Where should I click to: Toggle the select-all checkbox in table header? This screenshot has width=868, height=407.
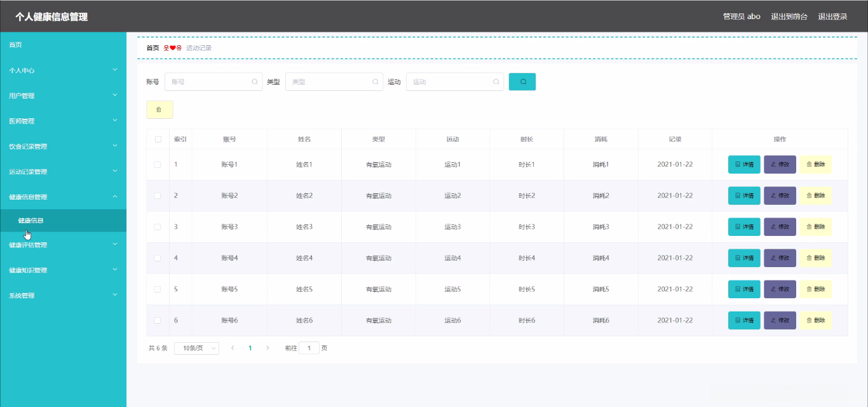(158, 139)
